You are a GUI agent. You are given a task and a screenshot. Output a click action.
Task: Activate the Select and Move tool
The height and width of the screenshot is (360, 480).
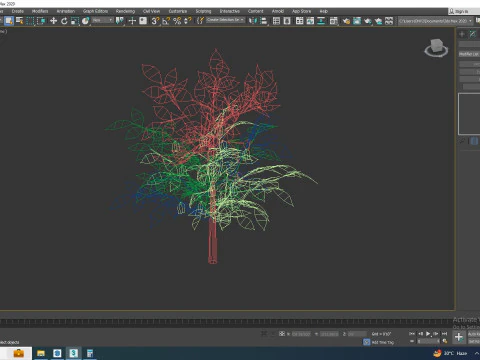[53, 21]
